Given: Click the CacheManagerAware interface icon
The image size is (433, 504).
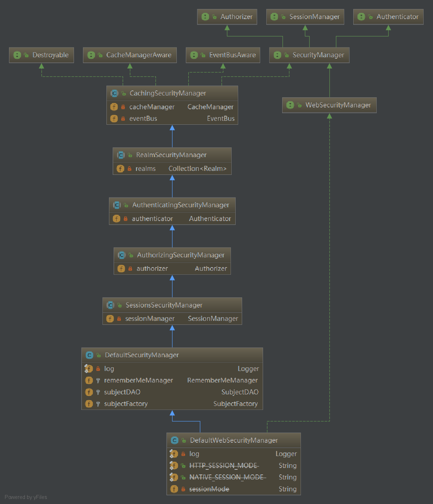Looking at the screenshot, I should pyautogui.click(x=91, y=55).
